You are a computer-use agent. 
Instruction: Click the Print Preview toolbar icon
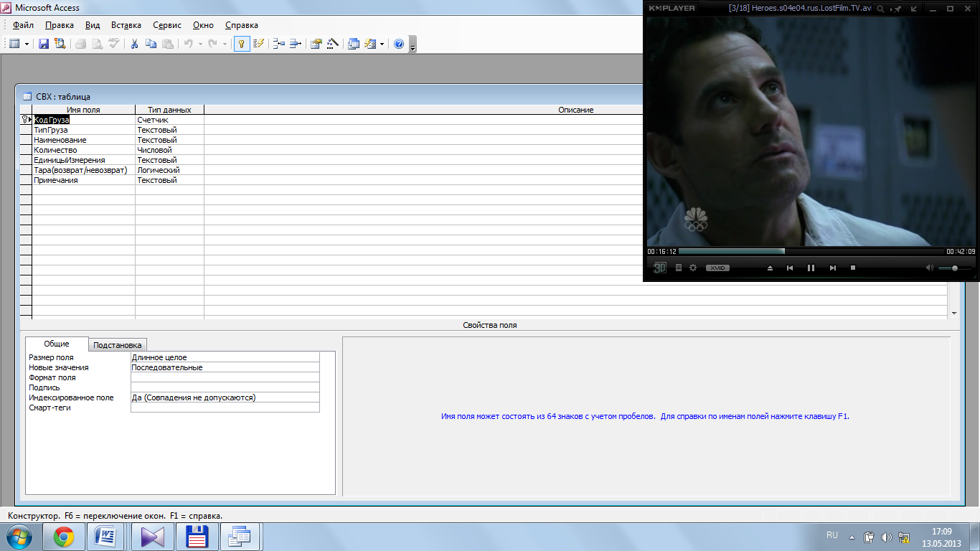click(97, 44)
